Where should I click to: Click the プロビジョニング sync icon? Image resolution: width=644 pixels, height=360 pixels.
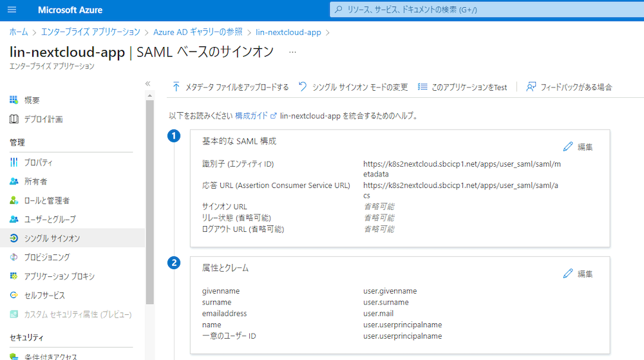pos(14,257)
